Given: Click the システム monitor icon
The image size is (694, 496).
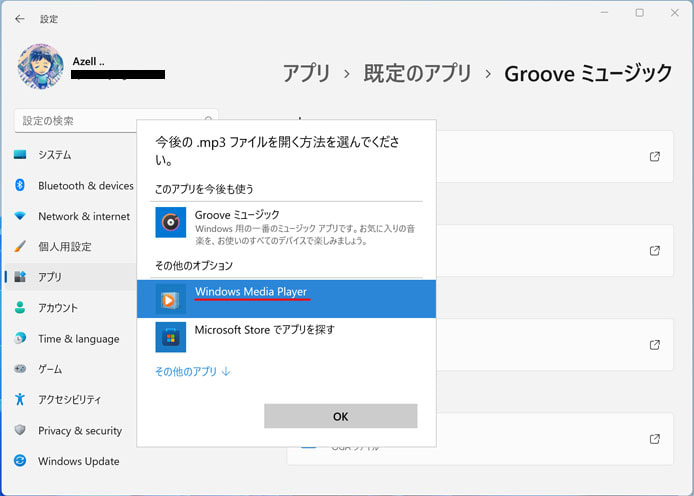Looking at the screenshot, I should [x=20, y=154].
